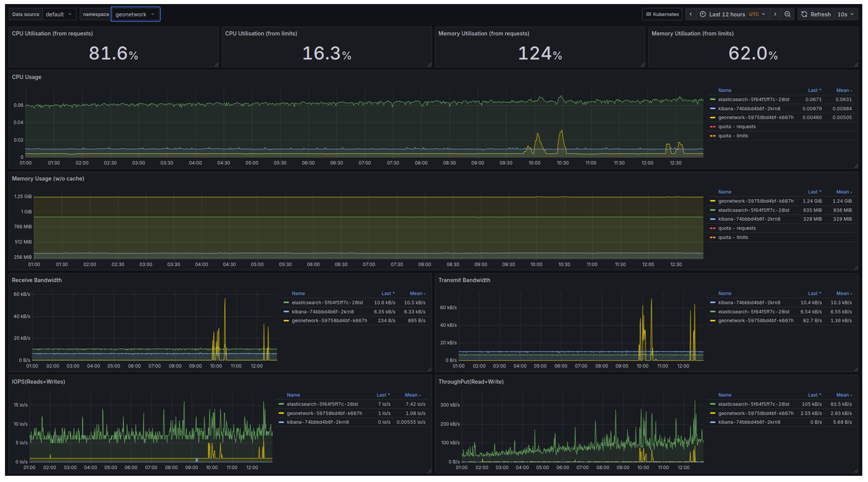The image size is (868, 482).
Task: Open the Memory Usage (w/o cache) panel title
Action: click(x=48, y=179)
